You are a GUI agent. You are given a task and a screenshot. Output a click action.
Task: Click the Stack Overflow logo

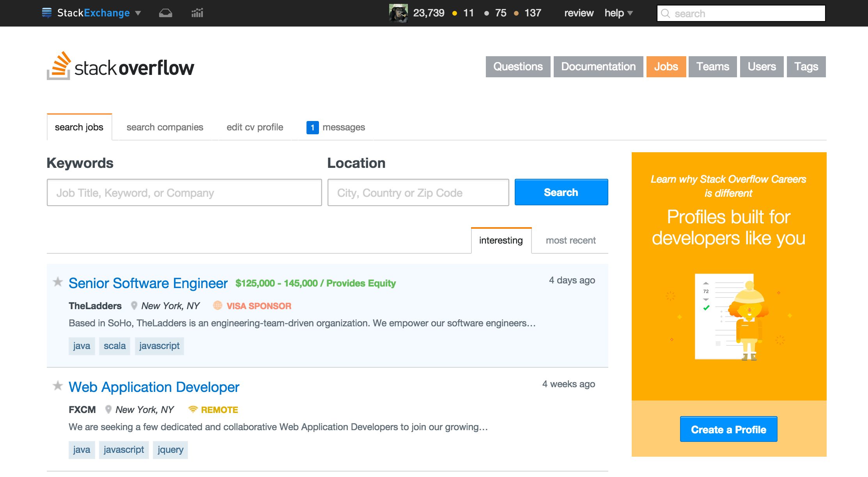point(120,66)
